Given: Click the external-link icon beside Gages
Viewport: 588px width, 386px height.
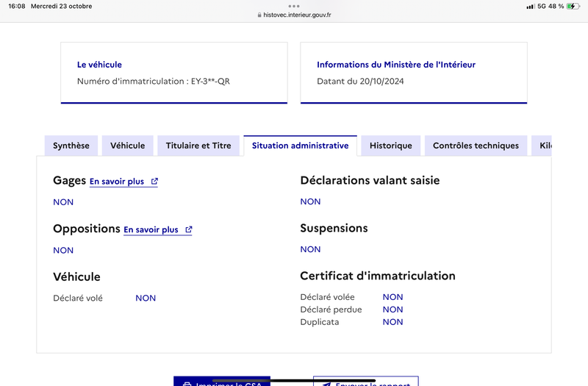Looking at the screenshot, I should [154, 181].
